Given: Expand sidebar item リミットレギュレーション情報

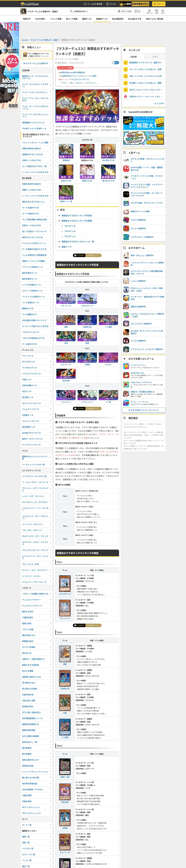Looking at the screenshot, I should [x=37, y=142].
